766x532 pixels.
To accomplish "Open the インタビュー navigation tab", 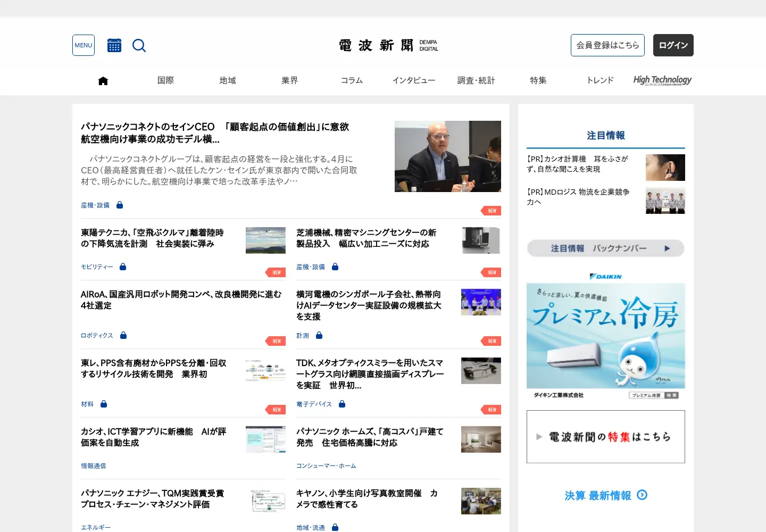I will [414, 80].
